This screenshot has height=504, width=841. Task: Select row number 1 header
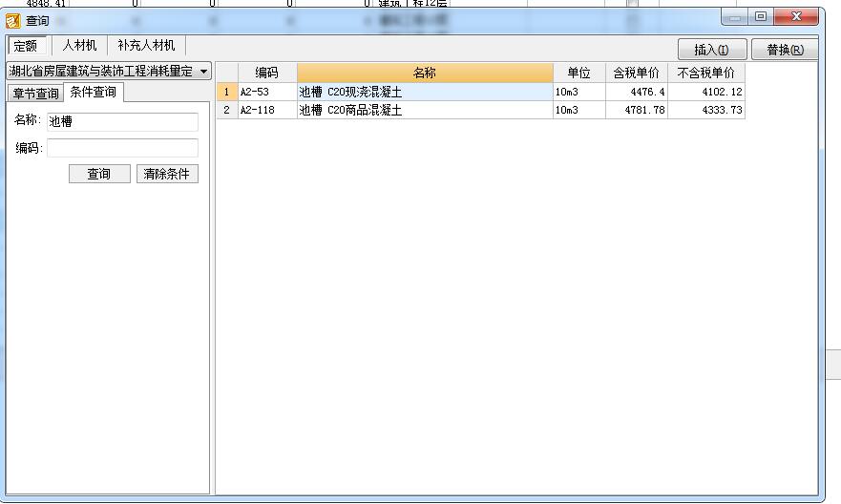coord(227,92)
